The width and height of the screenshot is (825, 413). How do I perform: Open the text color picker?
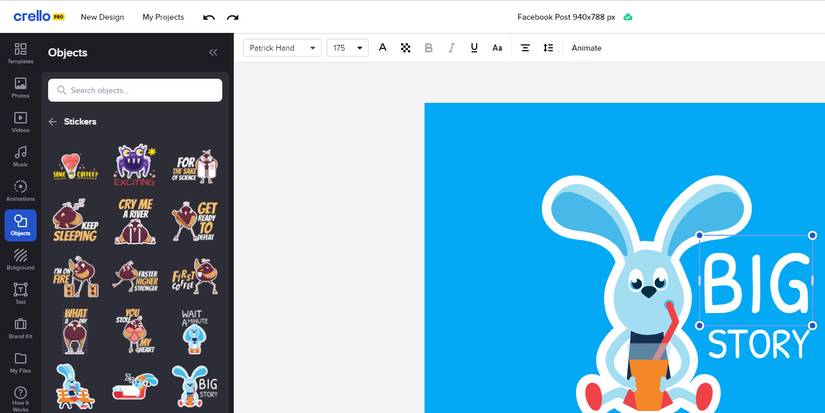(x=383, y=48)
